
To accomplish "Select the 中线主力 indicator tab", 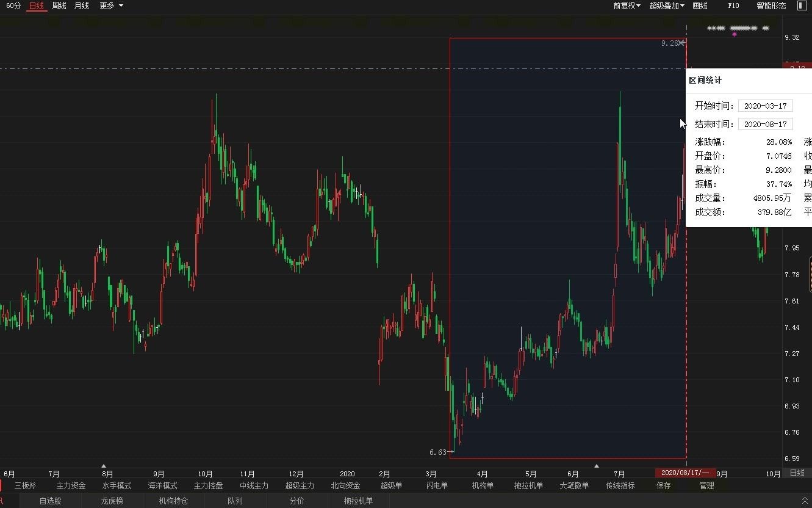I will (254, 485).
